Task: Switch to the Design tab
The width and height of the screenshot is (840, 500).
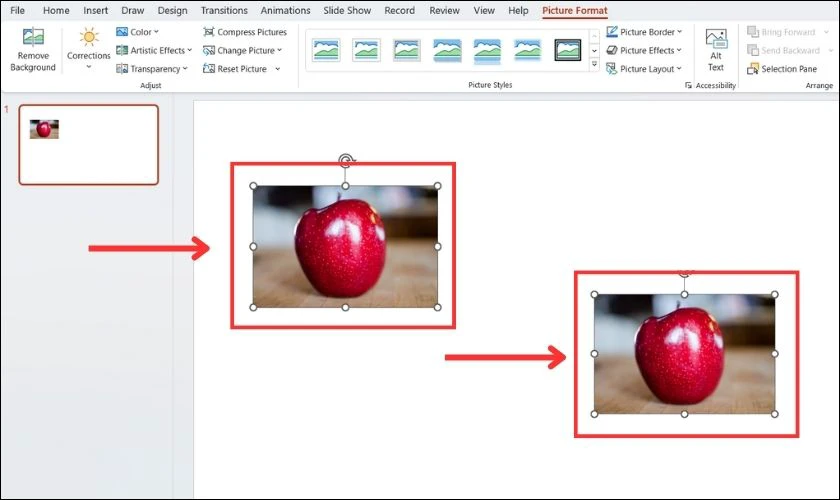Action: click(x=172, y=10)
